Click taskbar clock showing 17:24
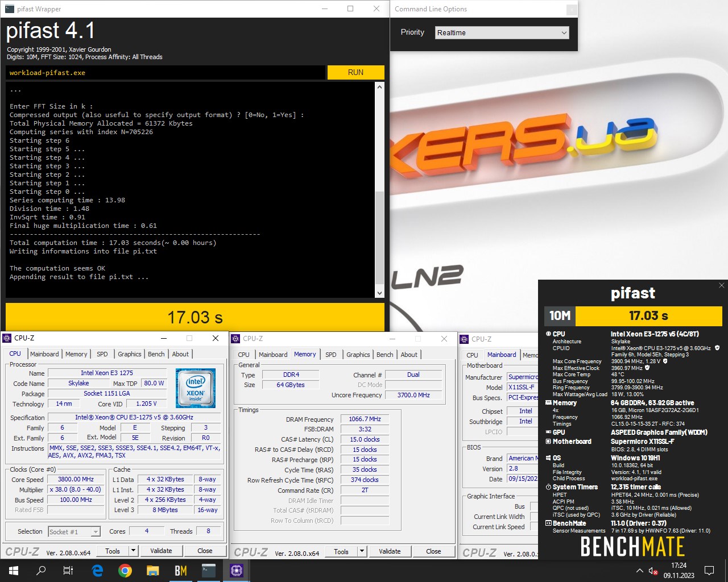This screenshot has height=582, width=728. tap(679, 571)
